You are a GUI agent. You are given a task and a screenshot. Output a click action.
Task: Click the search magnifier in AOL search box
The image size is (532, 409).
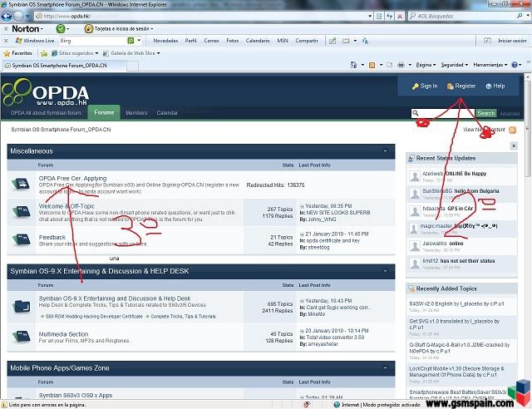(520, 16)
